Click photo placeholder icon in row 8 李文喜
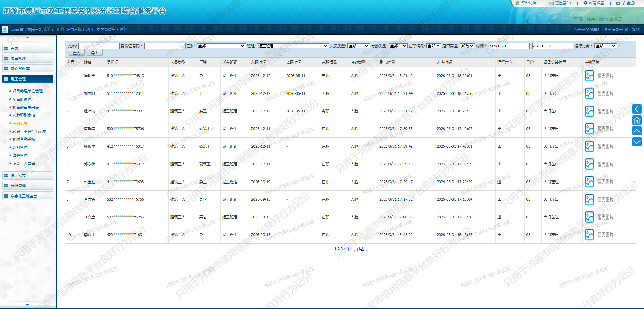The height and width of the screenshot is (309, 644). 589,199
